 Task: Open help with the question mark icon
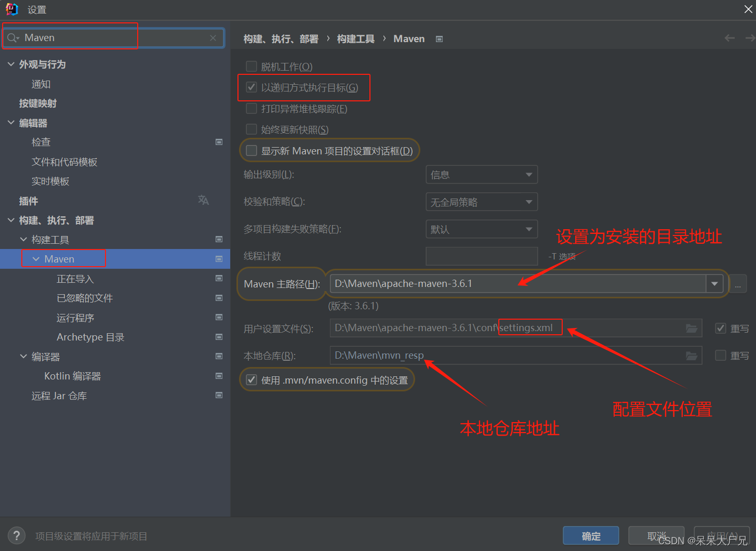(17, 535)
